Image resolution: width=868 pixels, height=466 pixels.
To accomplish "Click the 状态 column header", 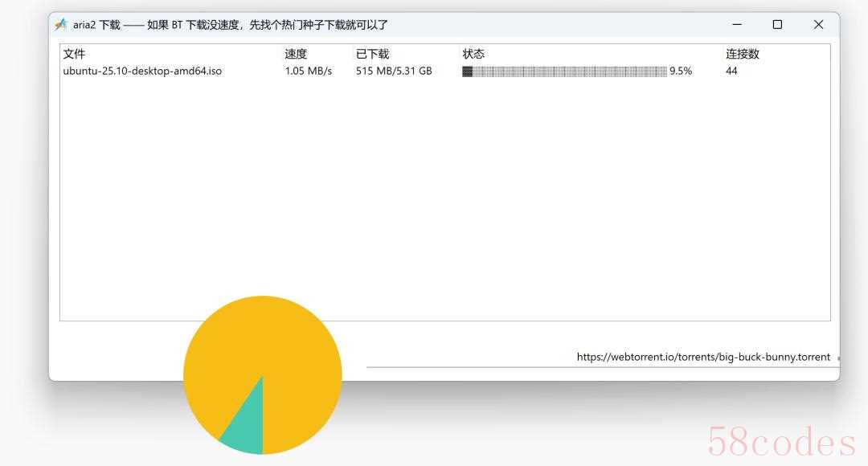I will [x=473, y=54].
